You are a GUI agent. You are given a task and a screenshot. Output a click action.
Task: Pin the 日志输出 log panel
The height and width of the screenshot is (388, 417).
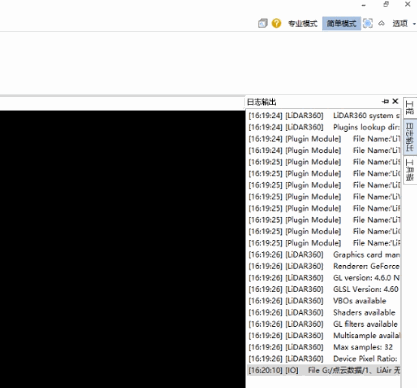pos(385,101)
